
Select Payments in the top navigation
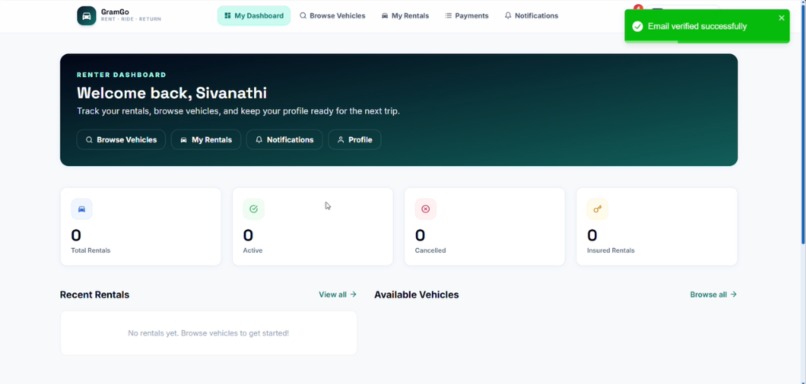coord(467,16)
